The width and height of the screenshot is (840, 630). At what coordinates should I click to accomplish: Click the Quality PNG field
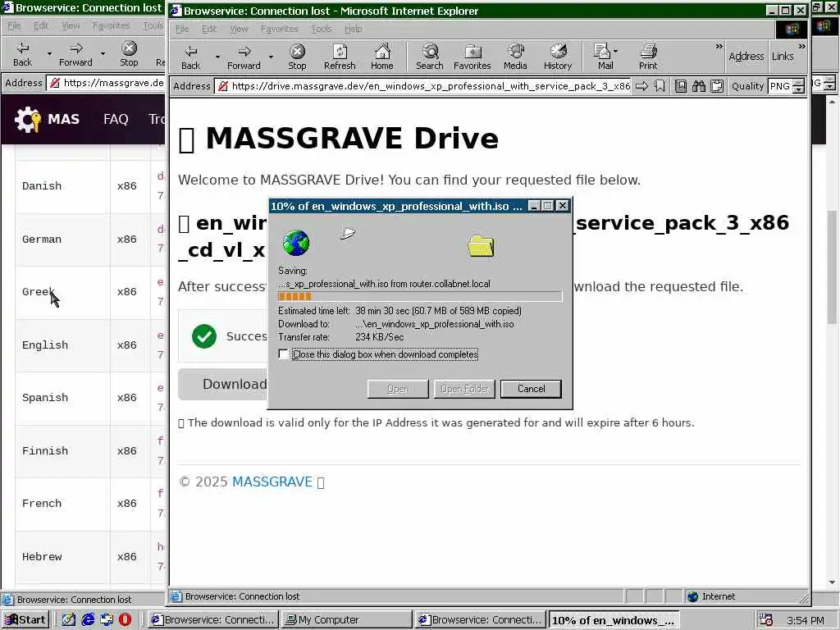pos(780,86)
